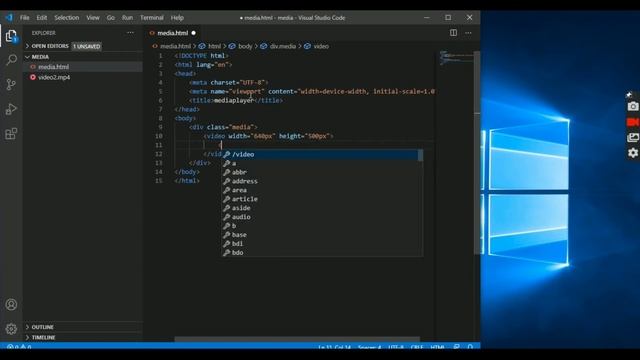Click the errors and warnings status indicator
Image resolution: width=640 pixels, height=360 pixels.
coord(19,347)
